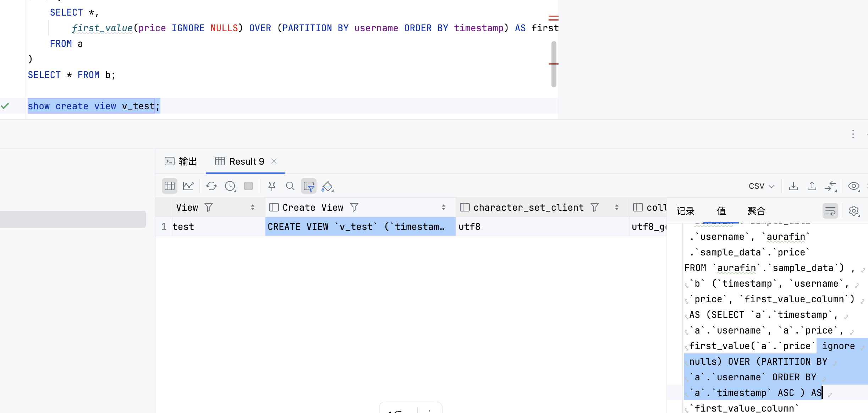This screenshot has width=868, height=413.
Task: Switch to chart view icon
Action: pos(188,186)
